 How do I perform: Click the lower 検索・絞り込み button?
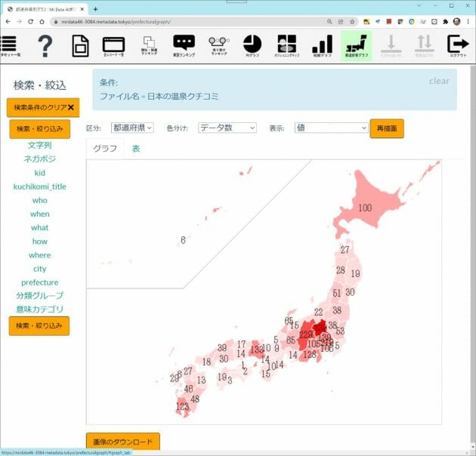click(39, 326)
